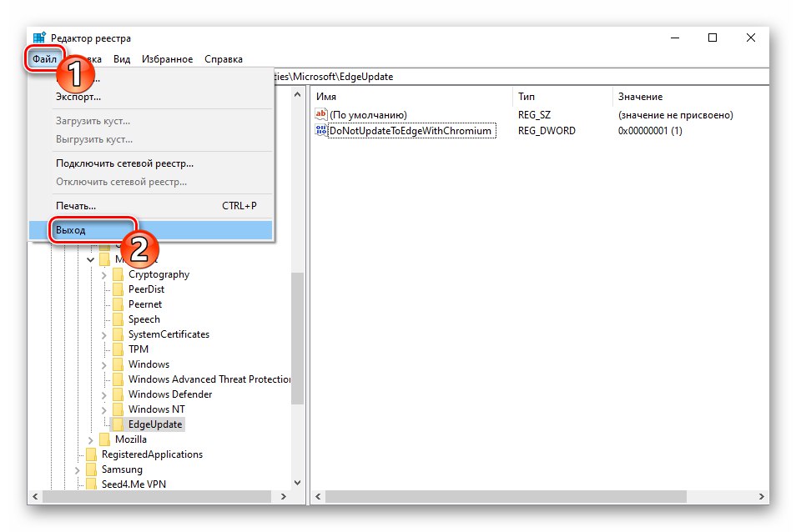Expand the Mozilla key
Viewport: 796px width, 532px height.
click(x=91, y=439)
